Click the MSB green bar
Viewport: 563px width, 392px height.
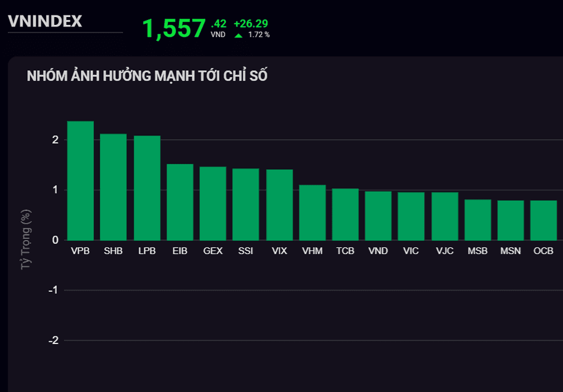(x=477, y=219)
